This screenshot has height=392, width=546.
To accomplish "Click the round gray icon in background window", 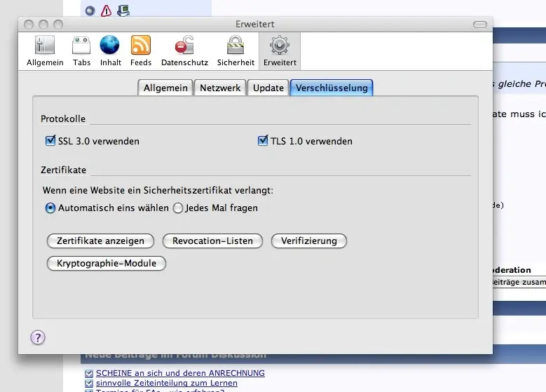I will [x=90, y=11].
